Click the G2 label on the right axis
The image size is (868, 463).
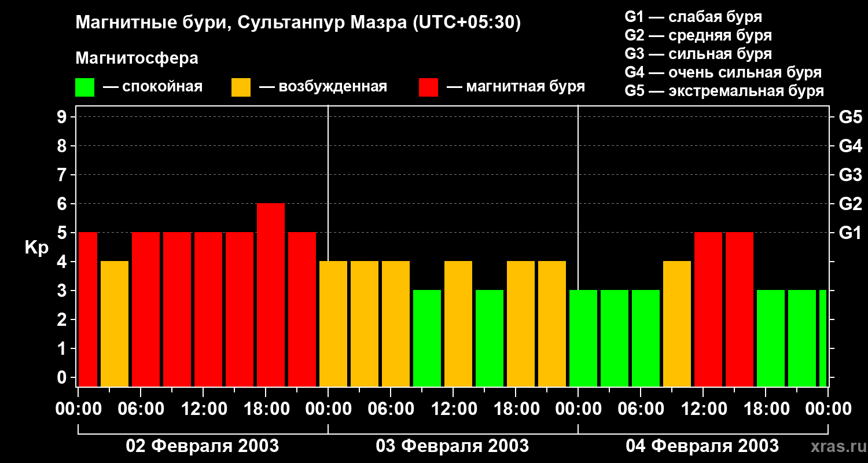click(x=851, y=204)
